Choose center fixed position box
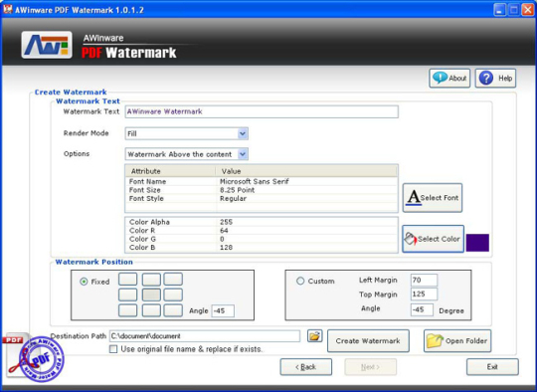Screen dimensions: 537x392 (151, 294)
